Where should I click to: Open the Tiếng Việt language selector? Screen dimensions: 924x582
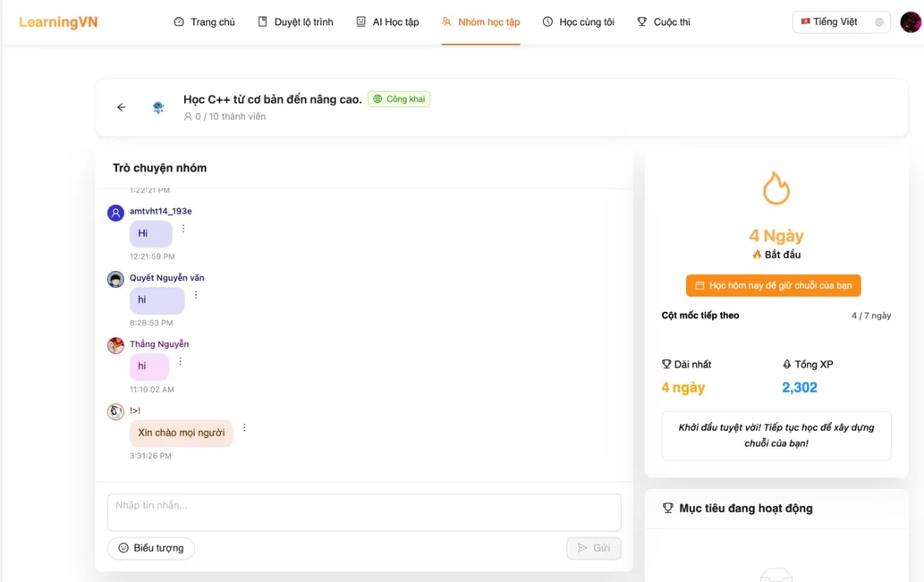point(841,22)
